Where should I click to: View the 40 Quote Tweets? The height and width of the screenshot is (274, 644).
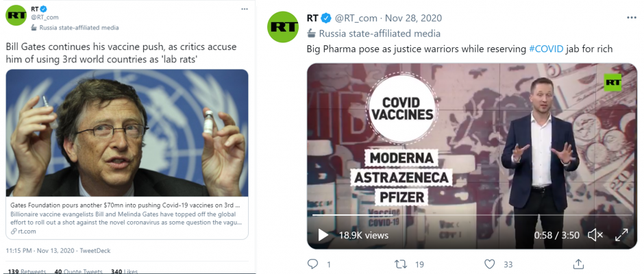click(78, 271)
